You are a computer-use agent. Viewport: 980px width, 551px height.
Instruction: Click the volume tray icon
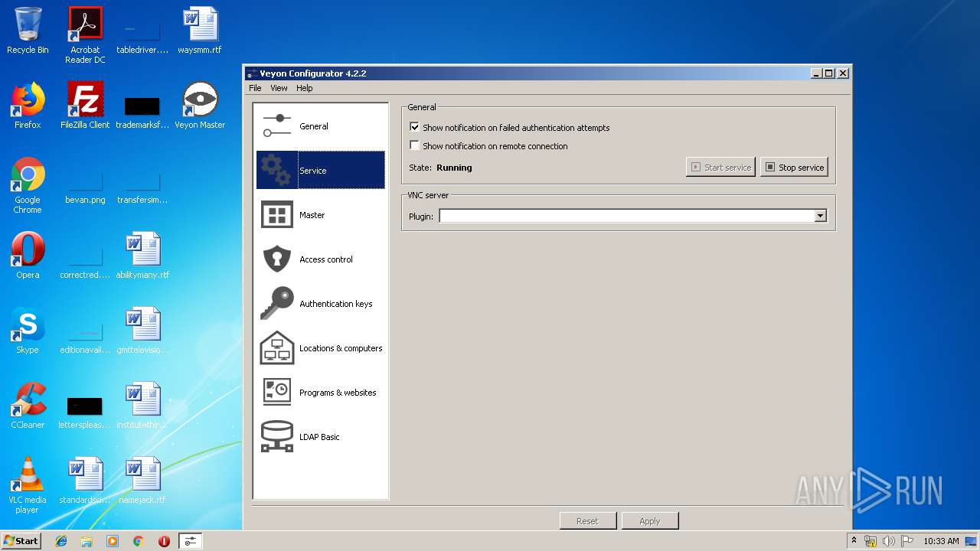click(x=889, y=541)
